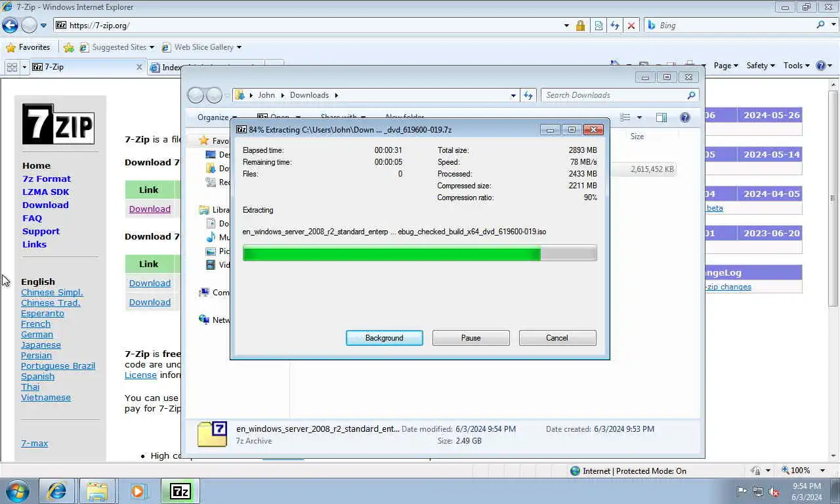The height and width of the screenshot is (504, 840).
Task: Toggle the preview pane icon
Action: pyautogui.click(x=661, y=117)
